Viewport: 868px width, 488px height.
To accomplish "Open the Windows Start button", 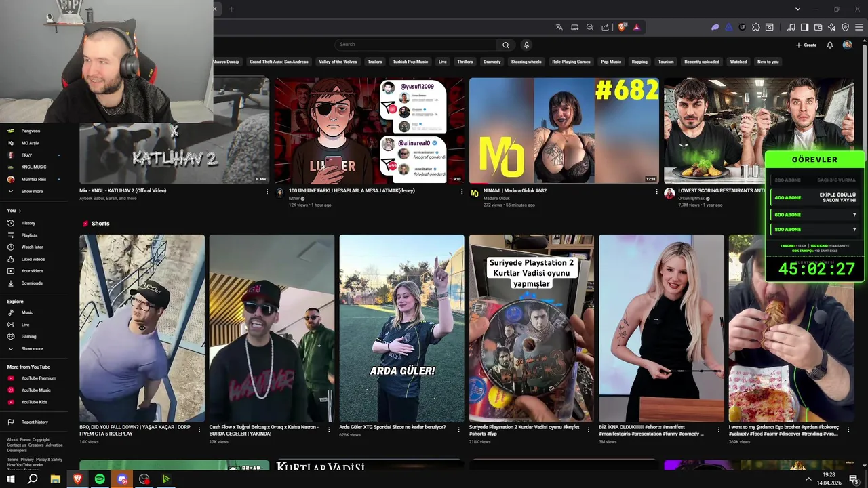I will (10, 479).
